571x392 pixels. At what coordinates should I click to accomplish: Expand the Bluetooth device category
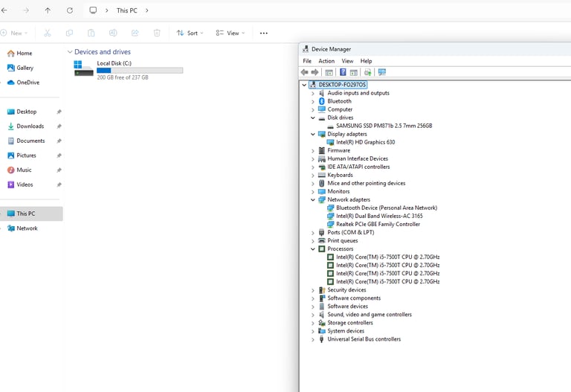313,101
